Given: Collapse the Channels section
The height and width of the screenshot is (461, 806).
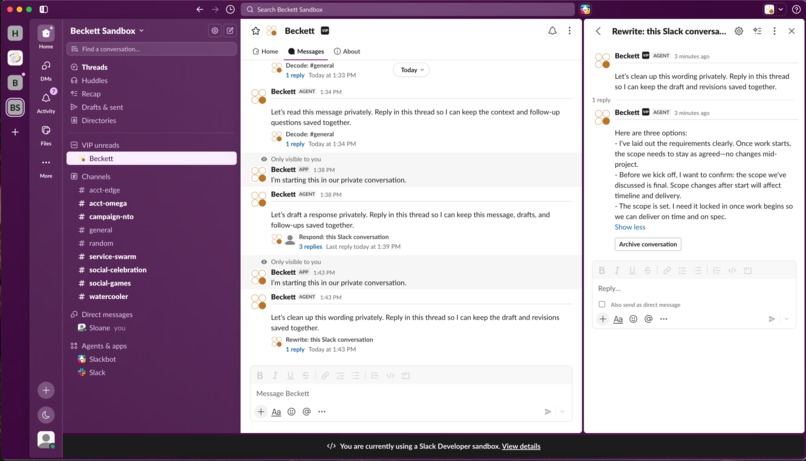Looking at the screenshot, I should click(x=74, y=176).
